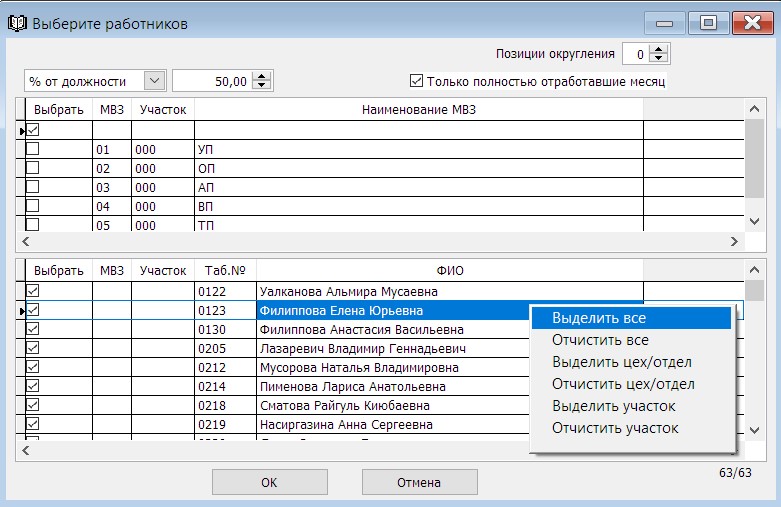Image resolution: width=781 pixels, height=507 pixels.
Task: Click 'Выделить участок' menu entry
Action: [613, 406]
